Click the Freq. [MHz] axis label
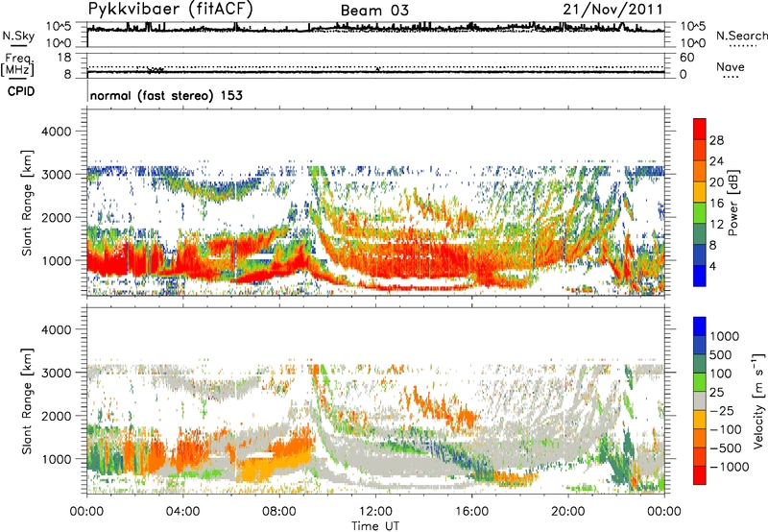The height and width of the screenshot is (532, 768). (x=18, y=65)
